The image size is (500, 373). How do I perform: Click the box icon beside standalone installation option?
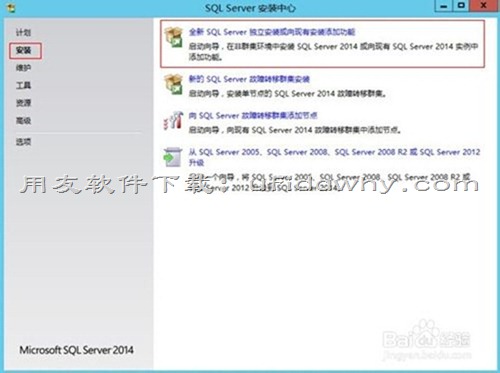point(173,37)
